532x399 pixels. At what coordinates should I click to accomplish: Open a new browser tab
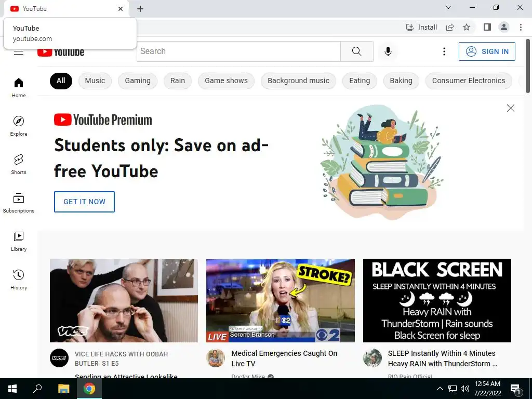point(140,9)
